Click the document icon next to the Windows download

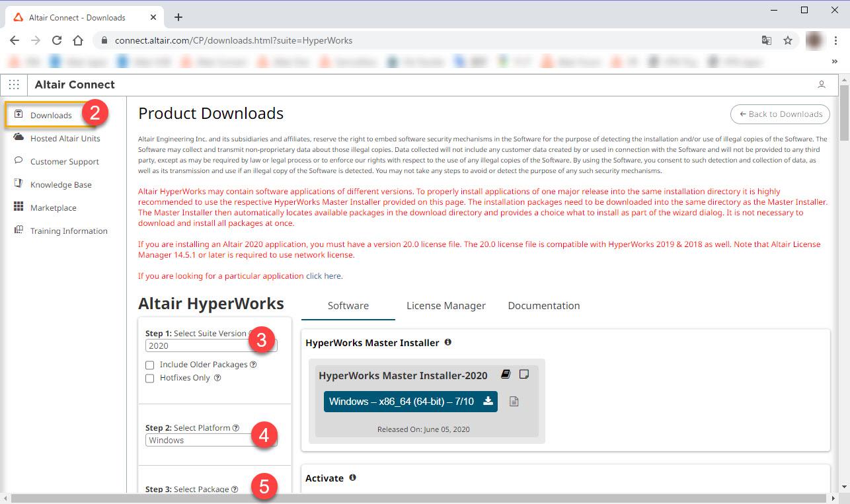514,401
